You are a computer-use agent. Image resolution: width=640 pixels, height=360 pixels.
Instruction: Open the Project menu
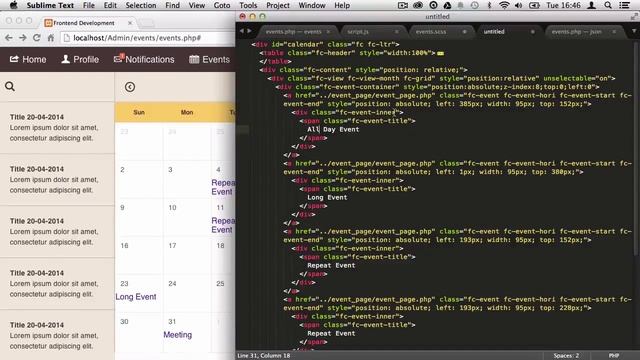click(278, 5)
